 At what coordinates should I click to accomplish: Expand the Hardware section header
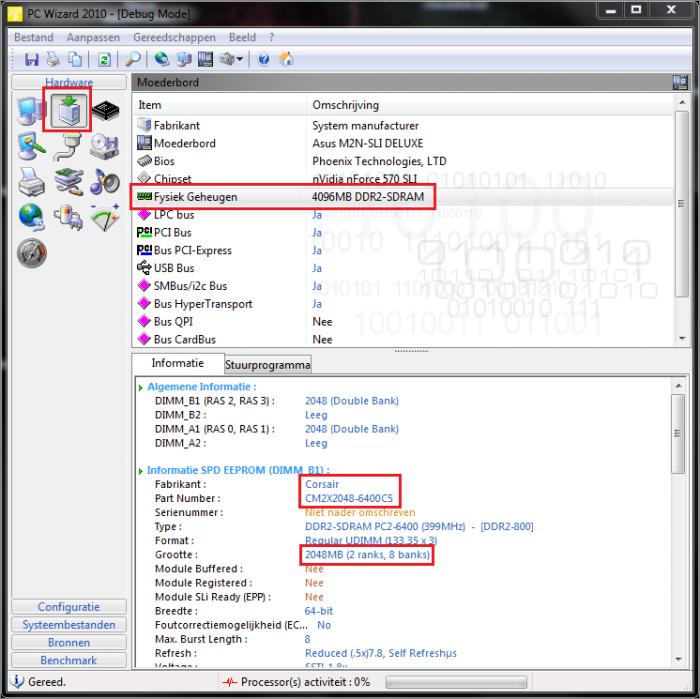point(69,82)
